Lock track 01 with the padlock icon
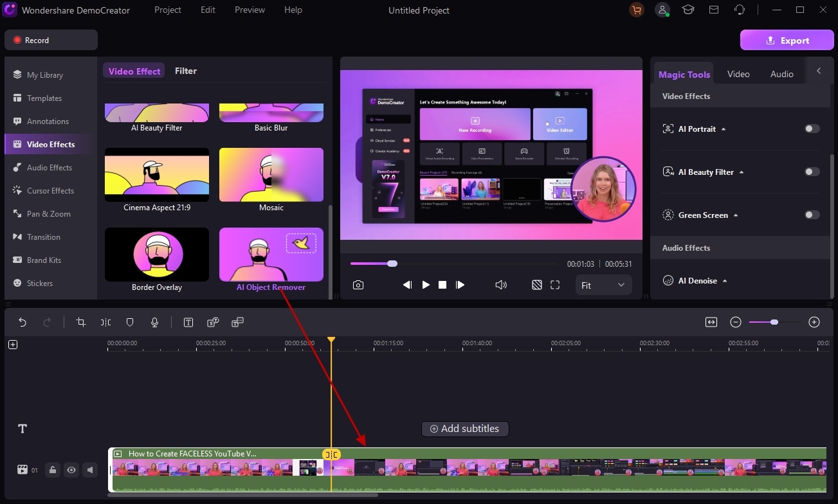 [53, 470]
